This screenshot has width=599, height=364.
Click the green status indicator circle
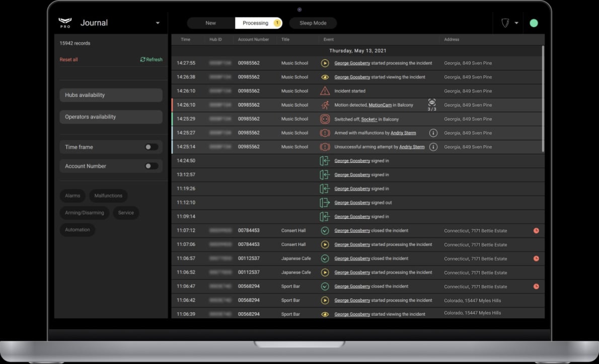[534, 23]
